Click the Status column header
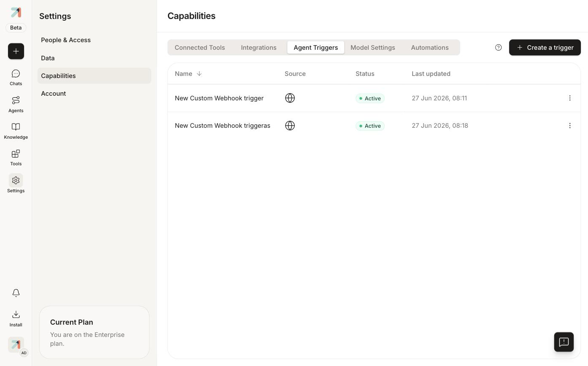The image size is (588, 366). point(365,74)
